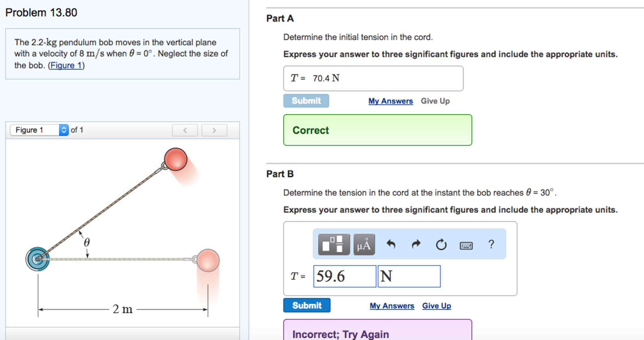Open the keyboard shortcuts icon
Viewport: 644px width, 340px height.
pos(466,245)
